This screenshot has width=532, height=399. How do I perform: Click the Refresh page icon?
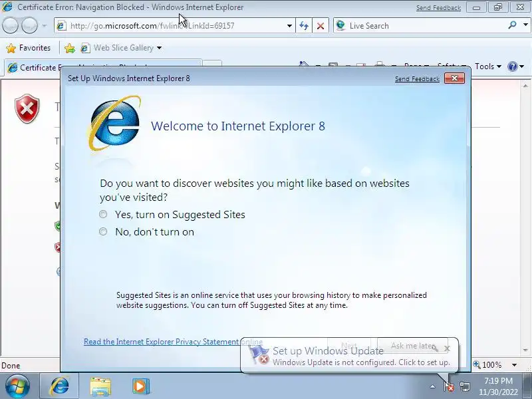304,26
